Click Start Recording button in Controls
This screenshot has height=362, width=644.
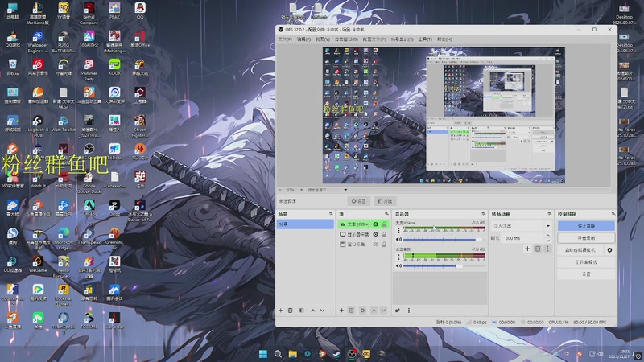tap(586, 238)
